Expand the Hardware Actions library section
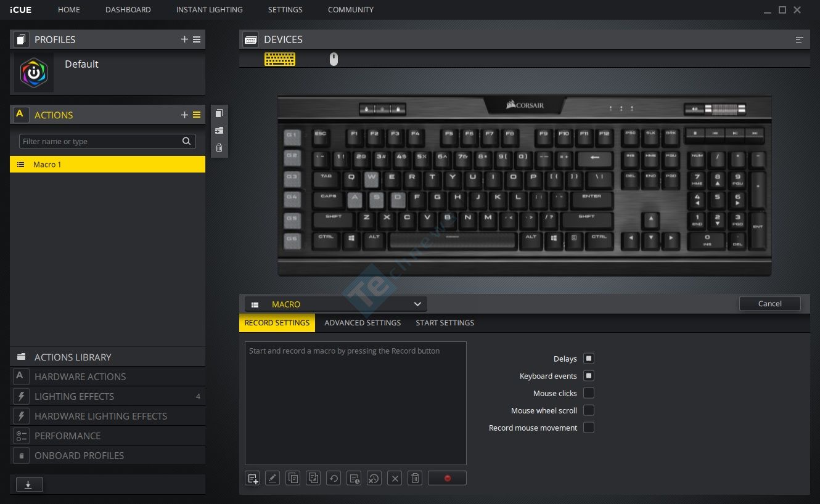The width and height of the screenshot is (820, 504). [108, 376]
